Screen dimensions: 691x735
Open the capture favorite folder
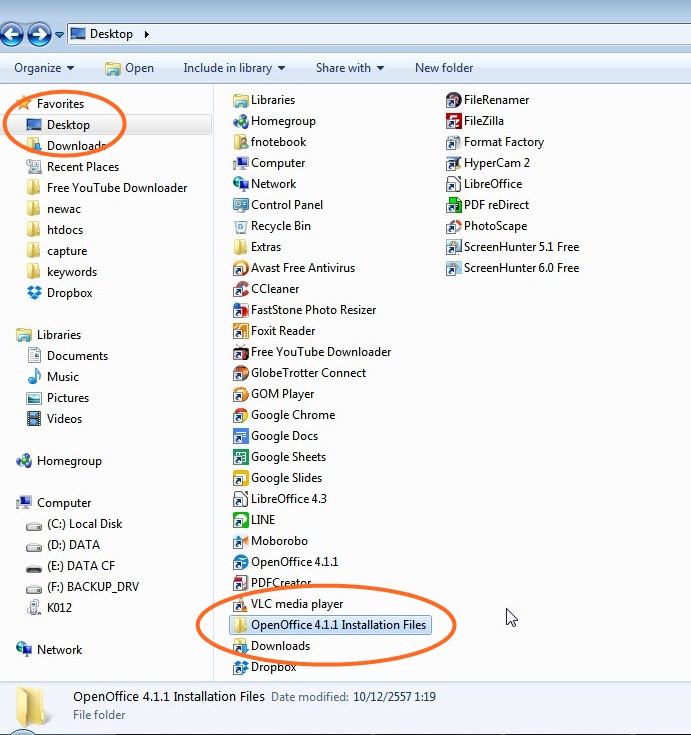[57, 251]
